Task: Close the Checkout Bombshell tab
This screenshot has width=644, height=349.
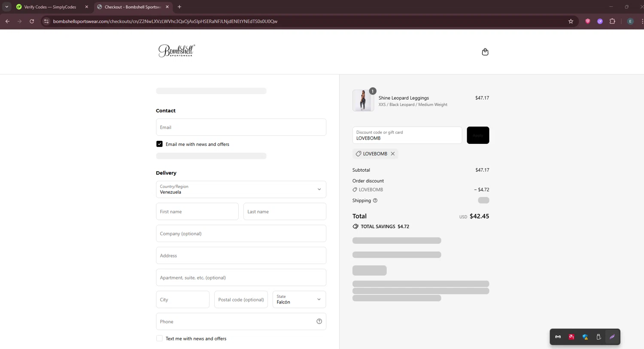Action: pyautogui.click(x=167, y=7)
